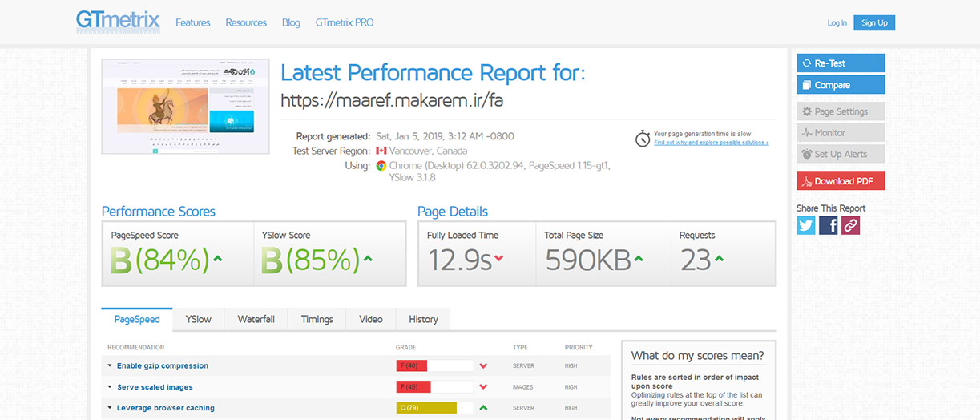
Task: Open the Waterfall tab
Action: 256,319
